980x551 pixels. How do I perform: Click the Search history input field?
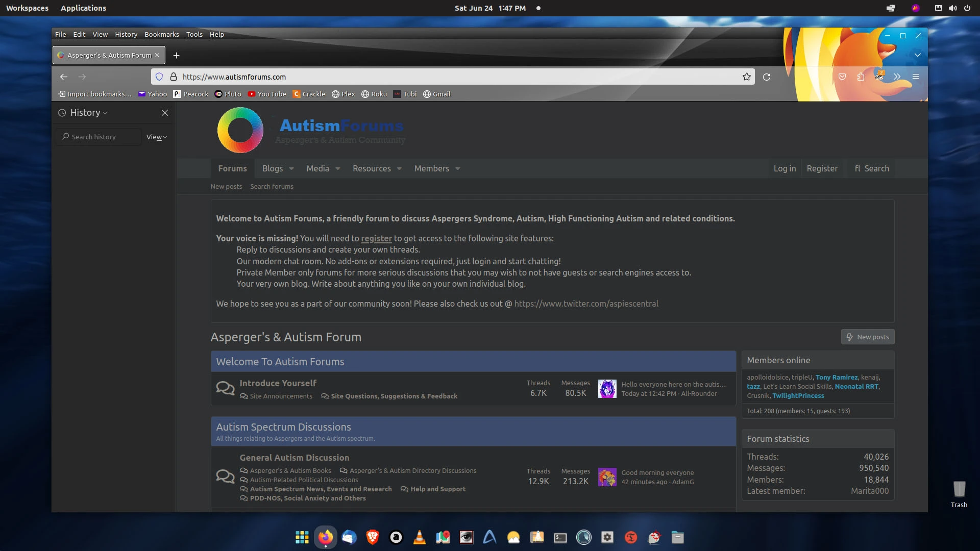[x=99, y=137]
